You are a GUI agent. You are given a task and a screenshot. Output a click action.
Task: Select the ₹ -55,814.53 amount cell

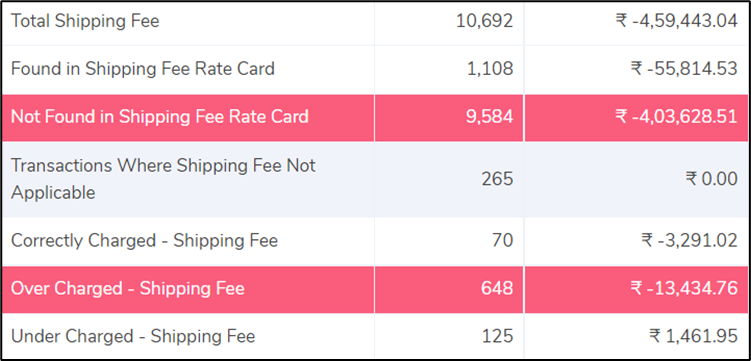pyautogui.click(x=684, y=68)
